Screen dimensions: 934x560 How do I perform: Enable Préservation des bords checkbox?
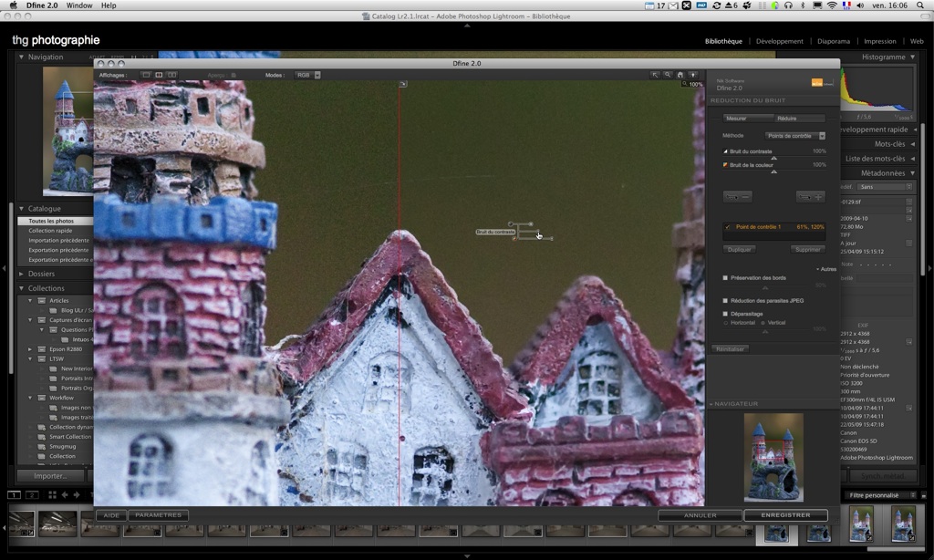pos(725,277)
